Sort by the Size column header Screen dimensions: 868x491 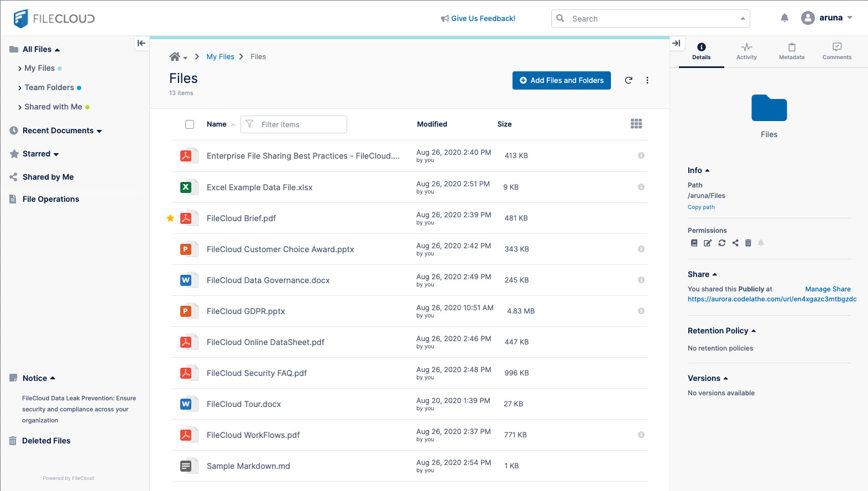(x=505, y=124)
